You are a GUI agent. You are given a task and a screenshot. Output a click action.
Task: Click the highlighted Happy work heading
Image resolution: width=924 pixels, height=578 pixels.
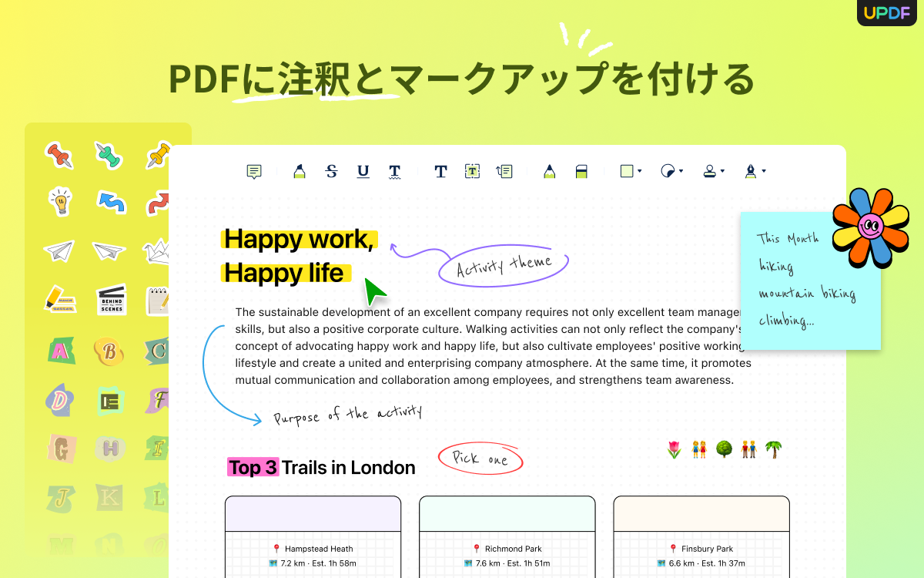[x=299, y=240]
